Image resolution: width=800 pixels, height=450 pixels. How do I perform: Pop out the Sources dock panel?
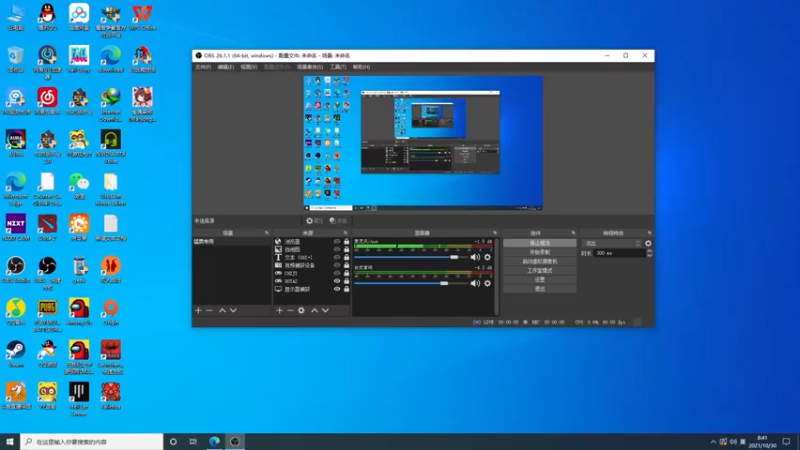[x=345, y=233]
